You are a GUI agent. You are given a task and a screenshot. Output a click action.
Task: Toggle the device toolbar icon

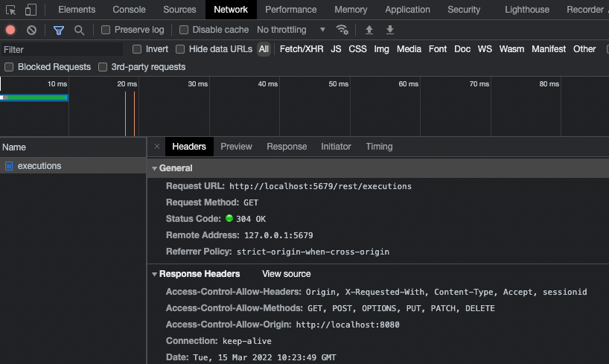[x=31, y=10]
